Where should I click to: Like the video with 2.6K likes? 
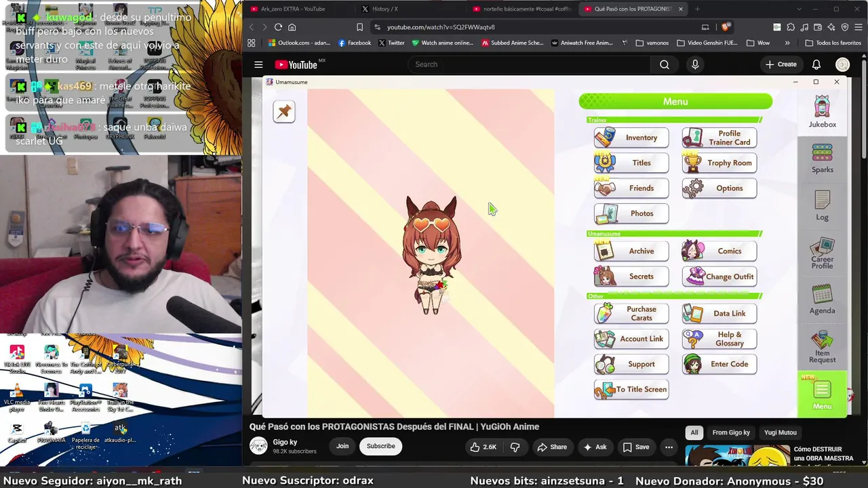484,447
